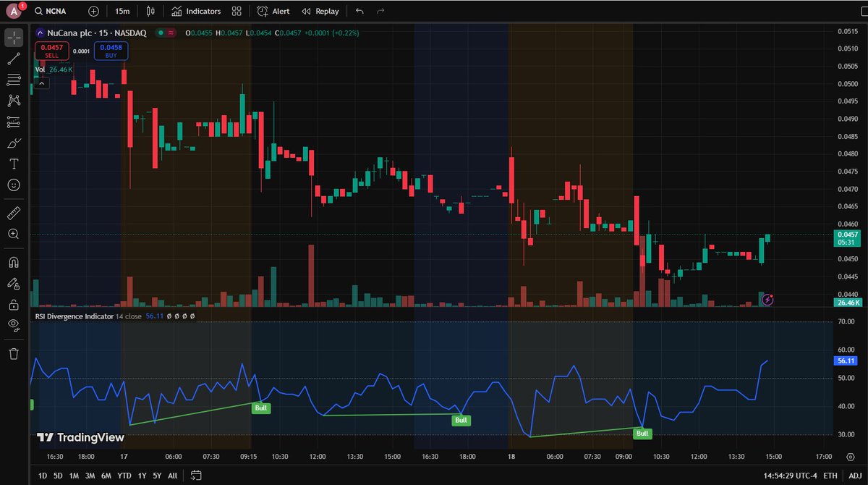Viewport: 868px width, 485px height.
Task: Open the emoji and icons tool
Action: (x=13, y=185)
